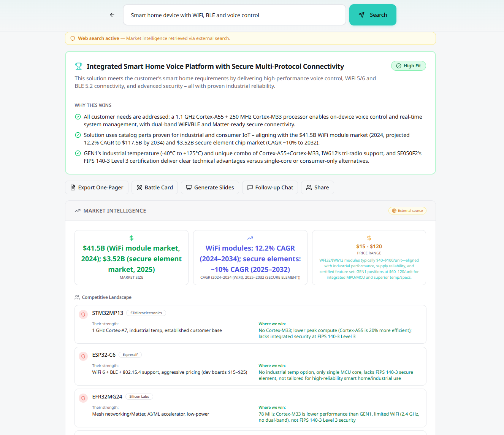Focus the smart home device search field

tap(235, 15)
